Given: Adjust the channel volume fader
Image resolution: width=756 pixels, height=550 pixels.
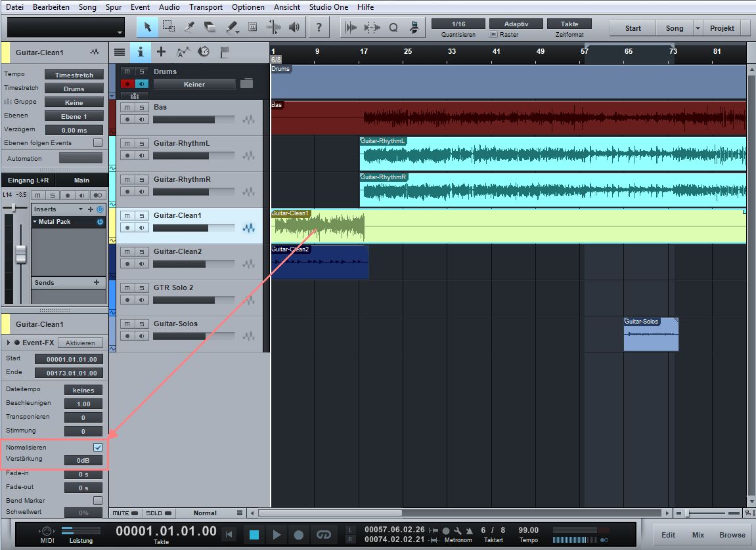Looking at the screenshot, I should point(21,254).
